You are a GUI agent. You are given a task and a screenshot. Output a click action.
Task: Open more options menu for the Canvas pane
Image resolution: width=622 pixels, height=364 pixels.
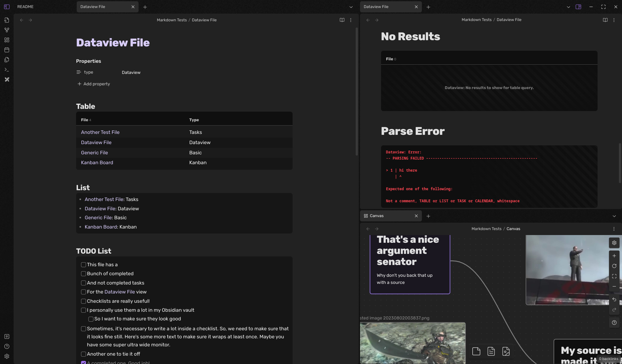click(614, 229)
